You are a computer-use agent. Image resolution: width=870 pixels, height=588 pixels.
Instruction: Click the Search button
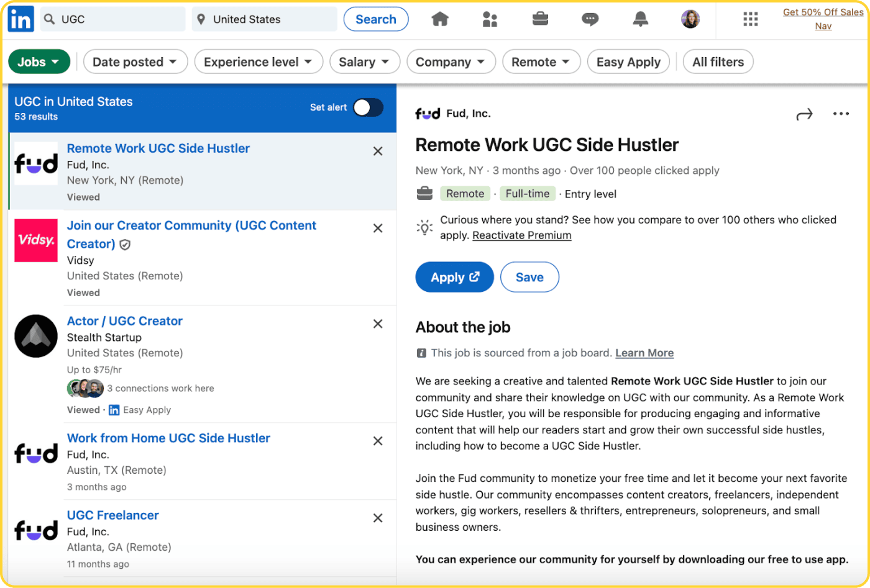point(376,19)
